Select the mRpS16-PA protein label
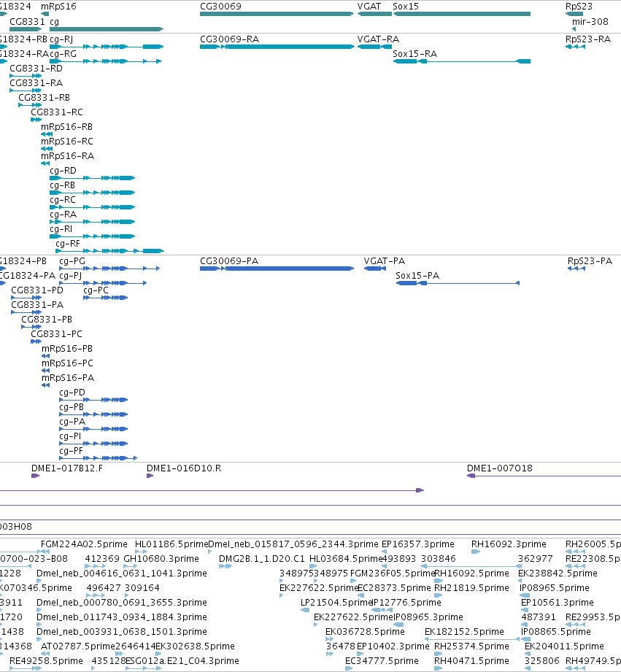Image resolution: width=621 pixels, height=672 pixels. [x=68, y=378]
